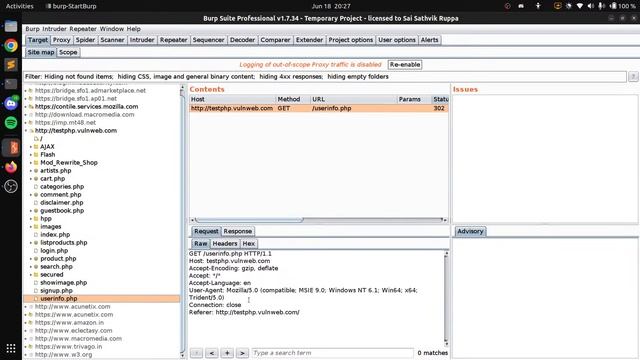The image size is (640, 360).
Task: Expand the artists.php node
Action: point(31,171)
